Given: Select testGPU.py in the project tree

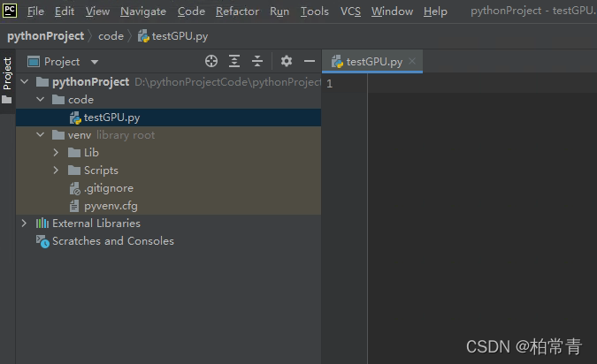Looking at the screenshot, I should tap(168, 118).
